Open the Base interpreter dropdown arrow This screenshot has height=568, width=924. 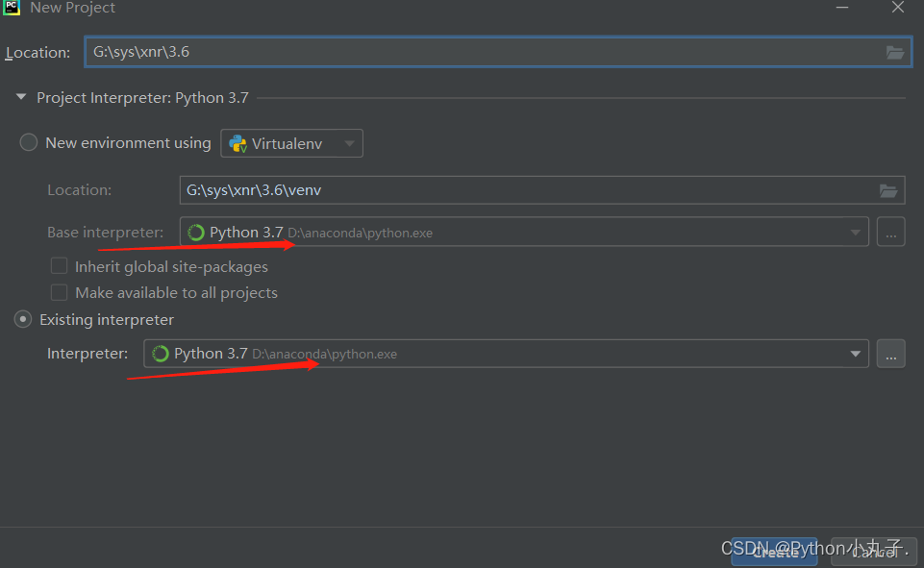pyautogui.click(x=855, y=233)
